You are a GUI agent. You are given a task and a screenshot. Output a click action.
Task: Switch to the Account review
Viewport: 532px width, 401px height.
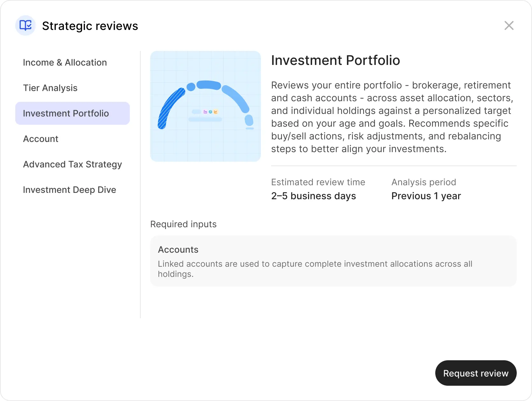tap(73, 139)
